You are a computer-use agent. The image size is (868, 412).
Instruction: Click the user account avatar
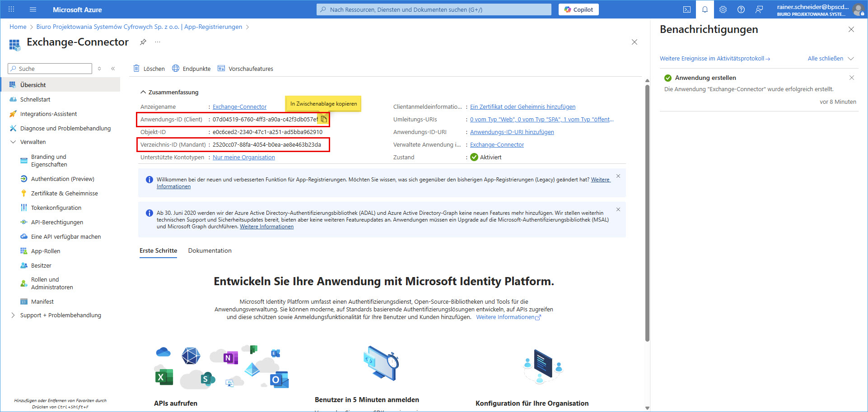(859, 10)
